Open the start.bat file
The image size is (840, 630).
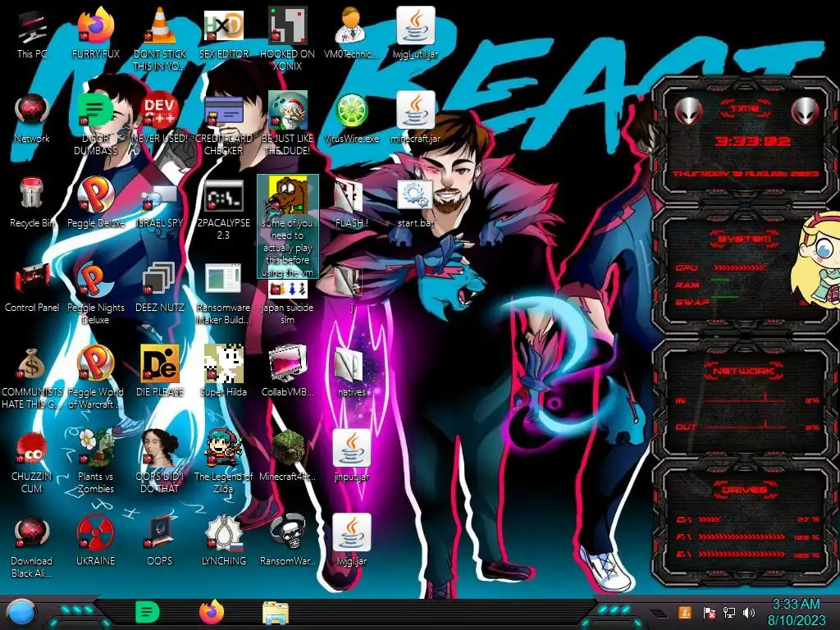point(416,195)
